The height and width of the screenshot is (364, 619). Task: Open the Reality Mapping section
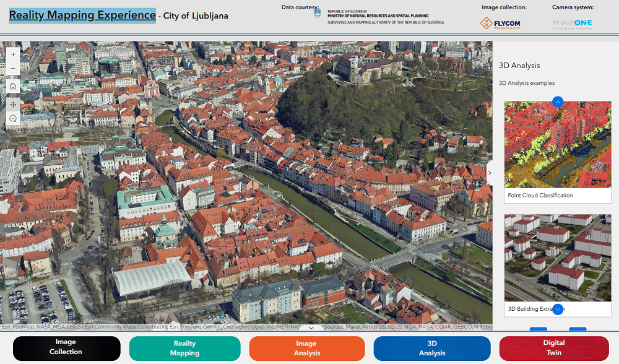pyautogui.click(x=184, y=348)
